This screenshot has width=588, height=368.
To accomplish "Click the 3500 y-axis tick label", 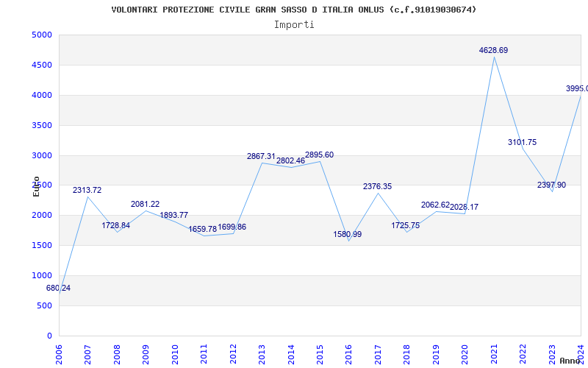I will 42,125.
